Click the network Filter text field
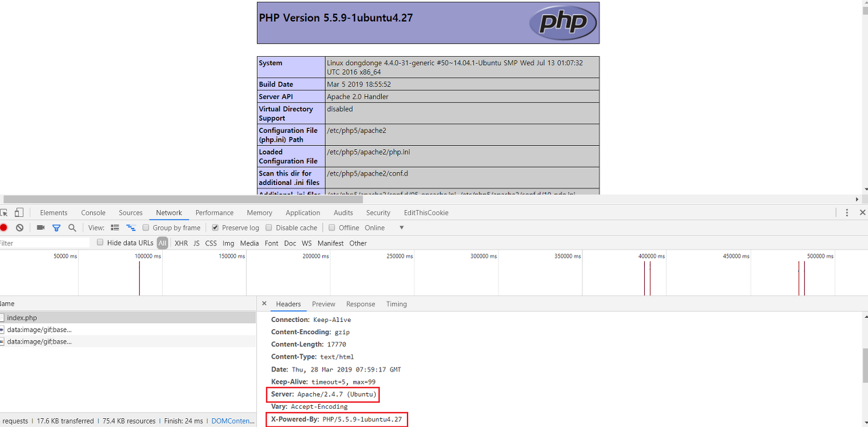Image resolution: width=868 pixels, height=427 pixels. 45,243
